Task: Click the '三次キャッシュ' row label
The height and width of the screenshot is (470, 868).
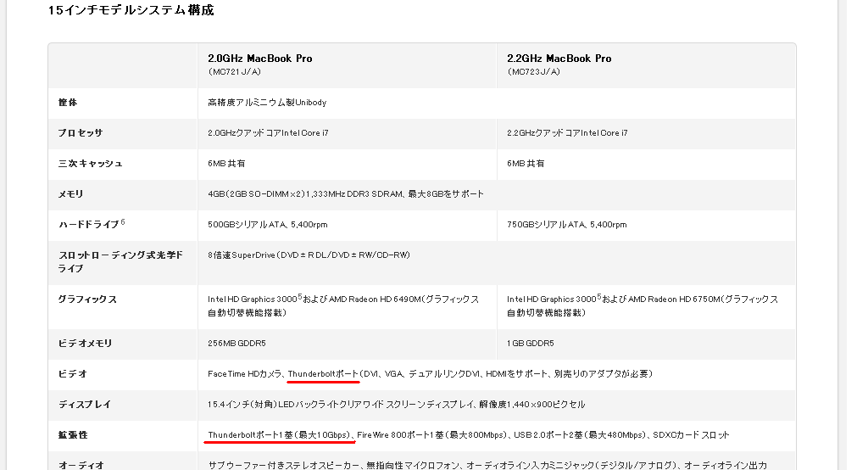Action: coord(90,164)
